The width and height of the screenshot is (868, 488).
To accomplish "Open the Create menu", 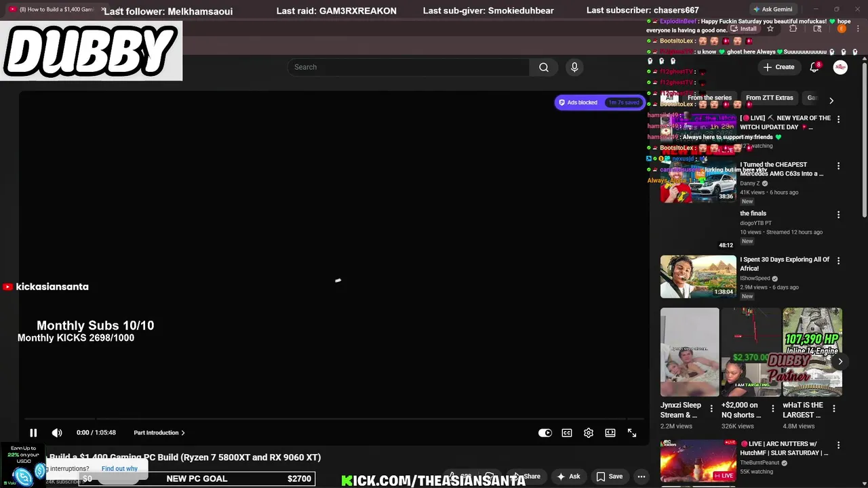I will (x=778, y=67).
